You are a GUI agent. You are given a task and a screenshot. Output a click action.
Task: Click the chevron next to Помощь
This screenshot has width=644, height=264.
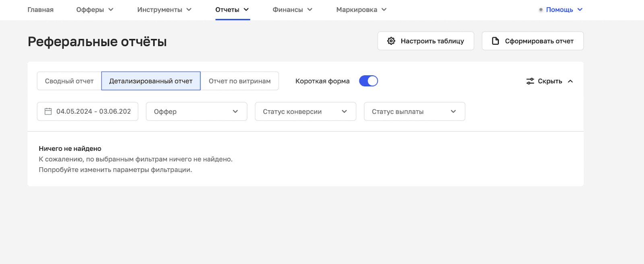point(580,10)
